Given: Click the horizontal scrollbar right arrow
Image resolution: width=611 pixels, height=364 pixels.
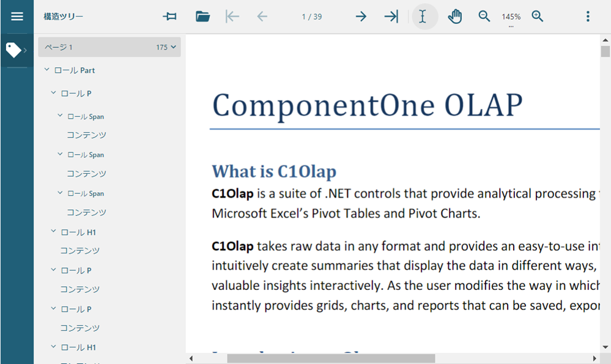Looking at the screenshot, I should coord(594,358).
